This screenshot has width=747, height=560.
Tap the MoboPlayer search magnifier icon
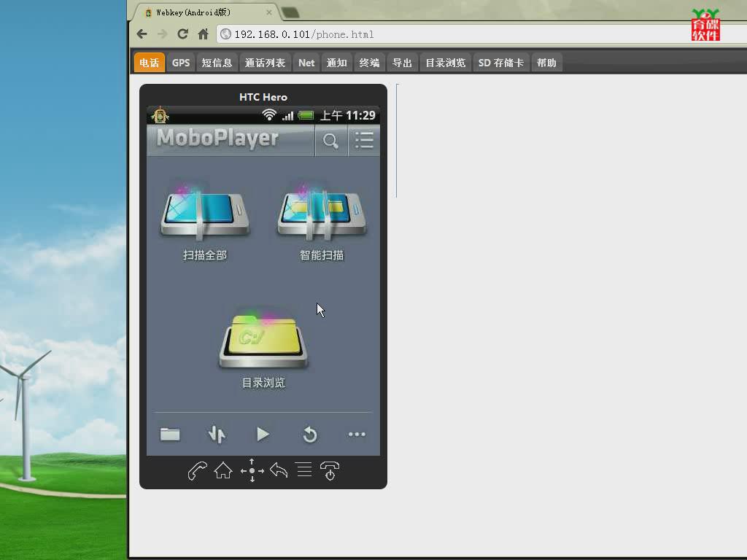pyautogui.click(x=330, y=141)
